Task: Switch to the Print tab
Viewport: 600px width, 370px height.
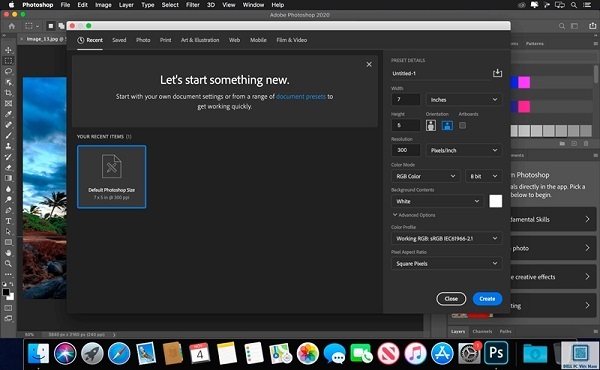Action: (165, 40)
